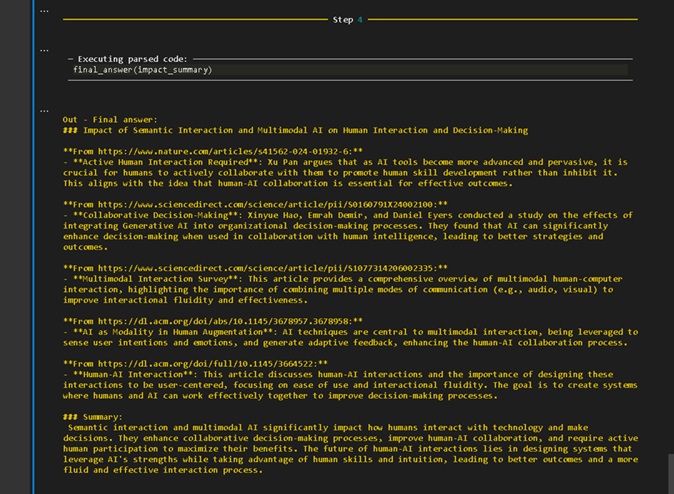Image resolution: width=674 pixels, height=494 pixels.
Task: Open the sciencedirect S0160791X24002100 link
Action: [267, 204]
